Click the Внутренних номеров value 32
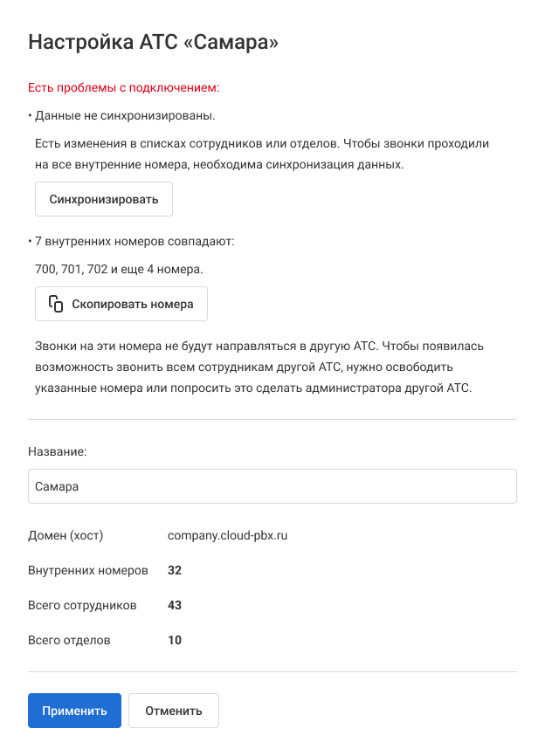This screenshot has width=545, height=756. tap(175, 570)
